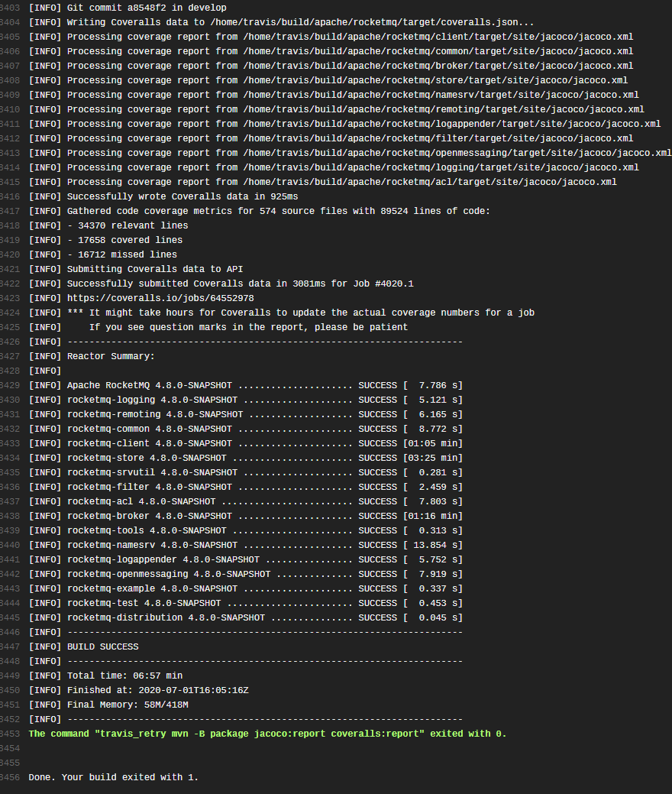
Task: Click the 'It might take hours' notice line
Action: 281,313
